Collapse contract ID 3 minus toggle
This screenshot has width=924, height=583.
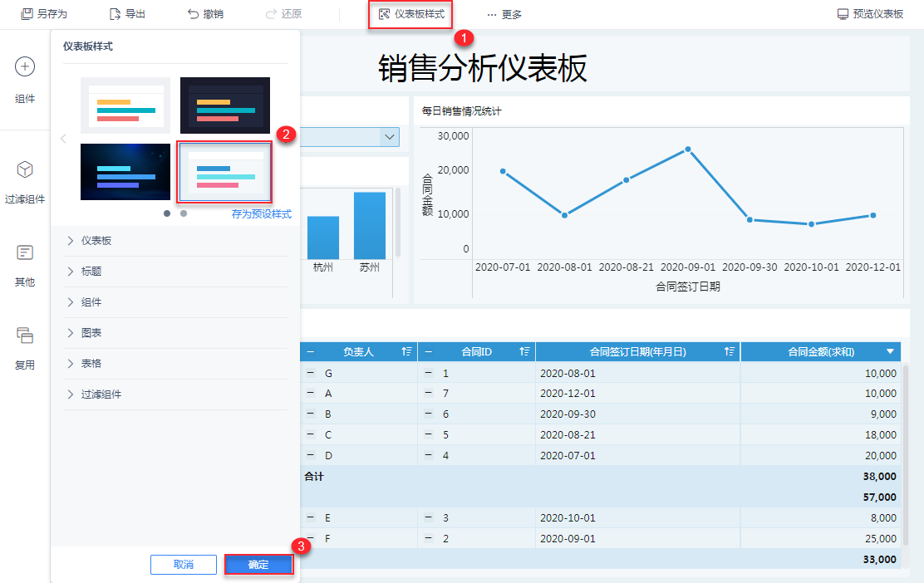(429, 517)
